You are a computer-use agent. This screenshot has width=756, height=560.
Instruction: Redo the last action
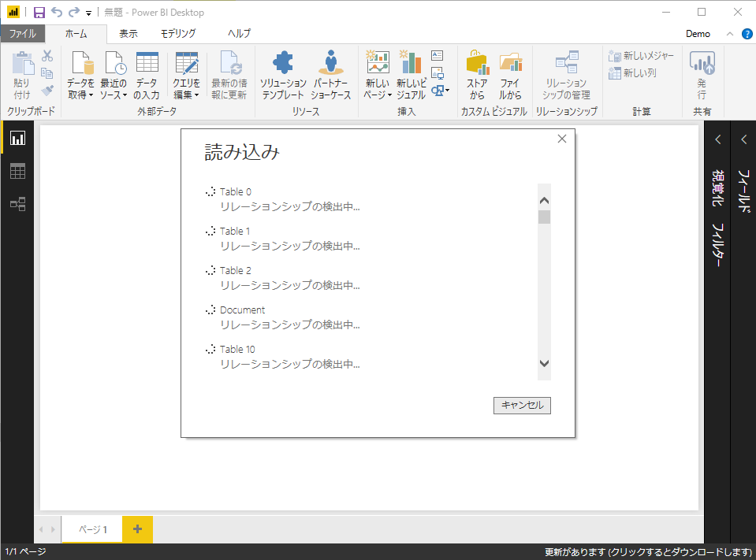point(74,12)
